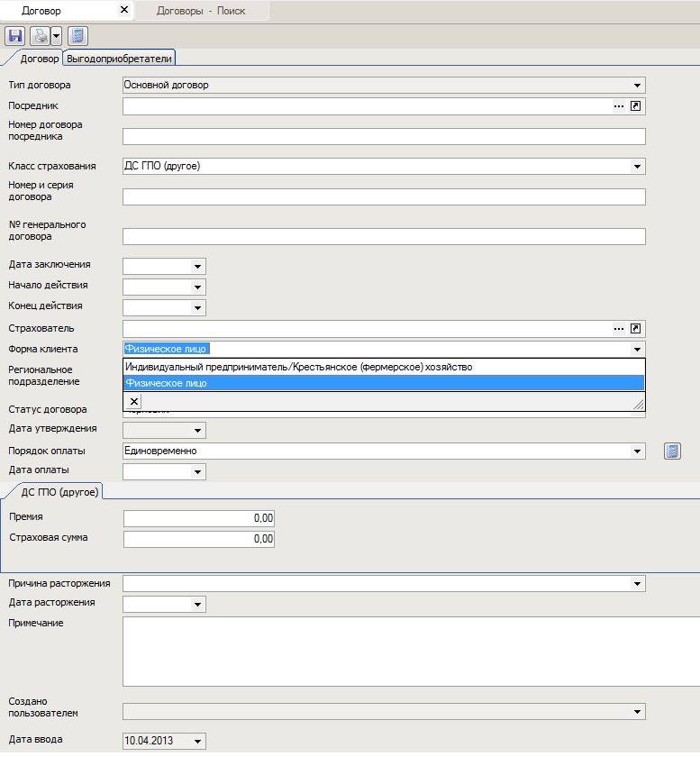Click the Премия amount field

(198, 518)
